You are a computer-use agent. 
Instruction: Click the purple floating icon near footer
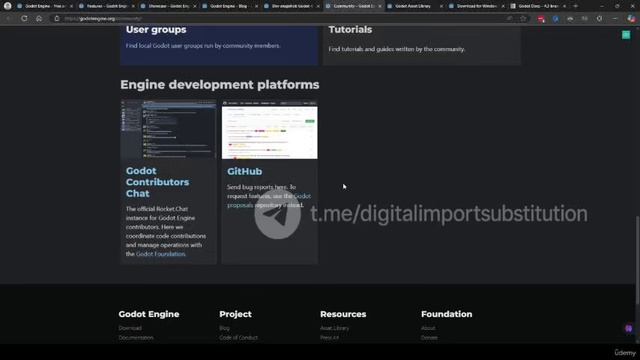[x=629, y=329]
